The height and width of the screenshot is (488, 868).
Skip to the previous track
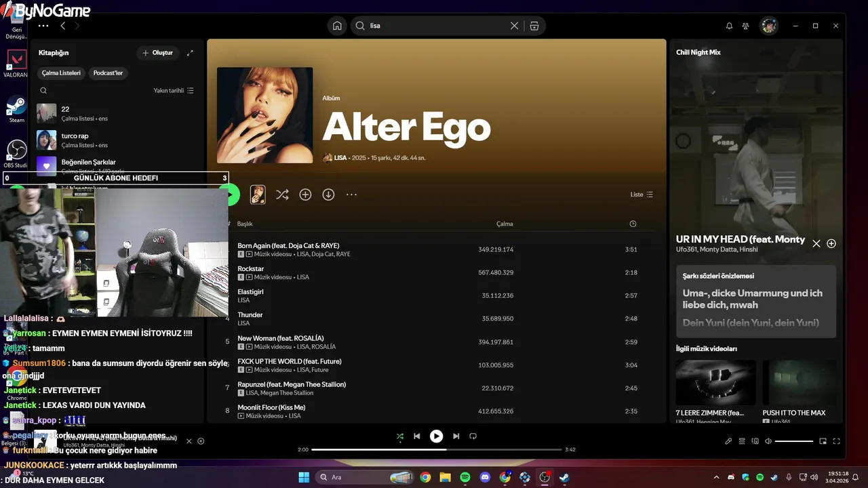click(x=417, y=436)
